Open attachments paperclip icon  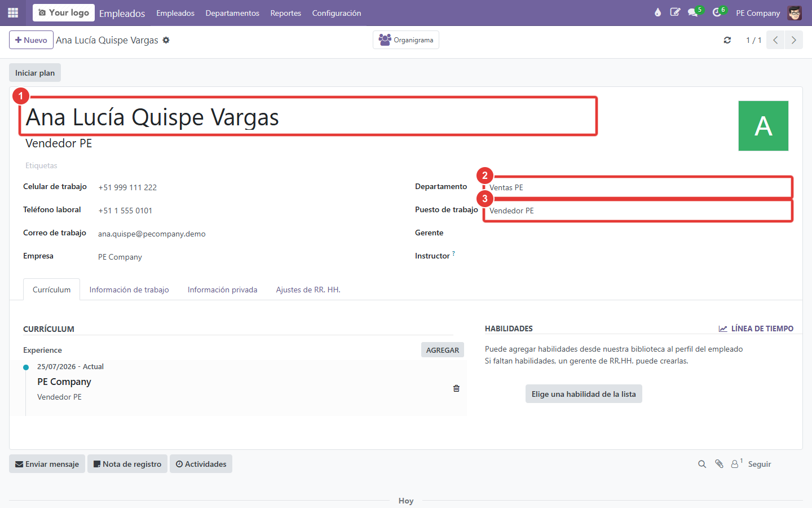point(719,464)
